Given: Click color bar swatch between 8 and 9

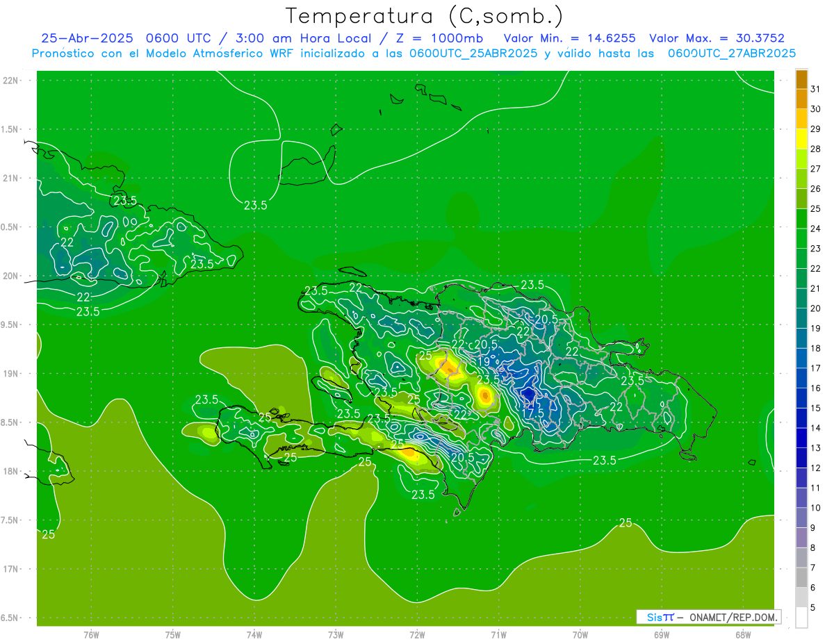Looking at the screenshot, I should coord(801,538).
